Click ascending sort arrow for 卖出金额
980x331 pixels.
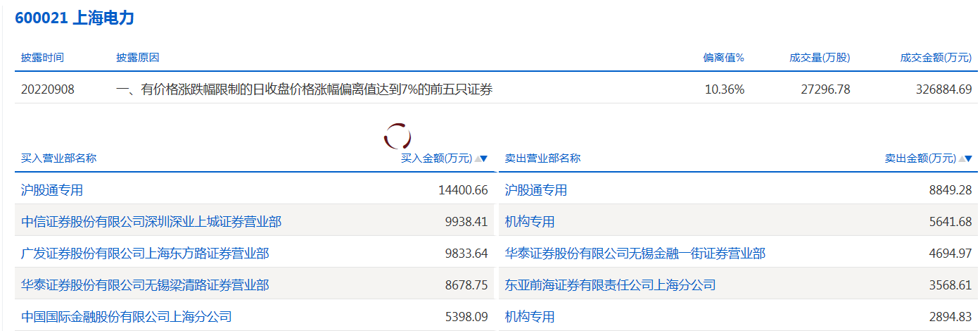pyautogui.click(x=962, y=158)
